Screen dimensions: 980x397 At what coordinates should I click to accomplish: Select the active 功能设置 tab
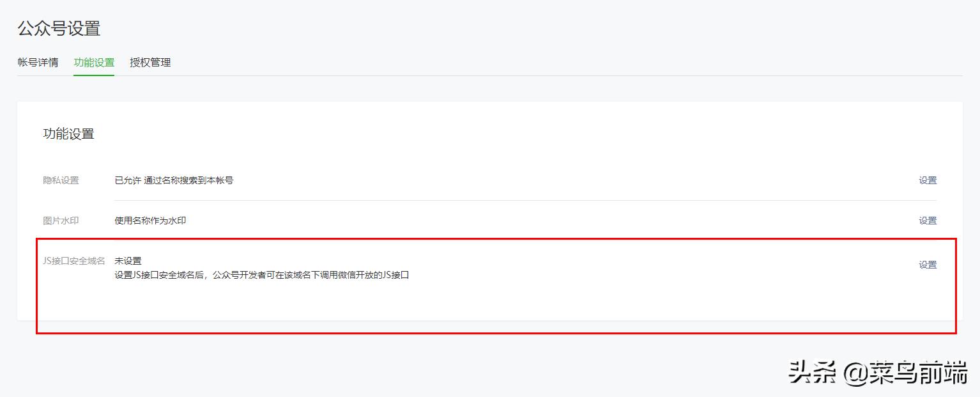tap(94, 62)
